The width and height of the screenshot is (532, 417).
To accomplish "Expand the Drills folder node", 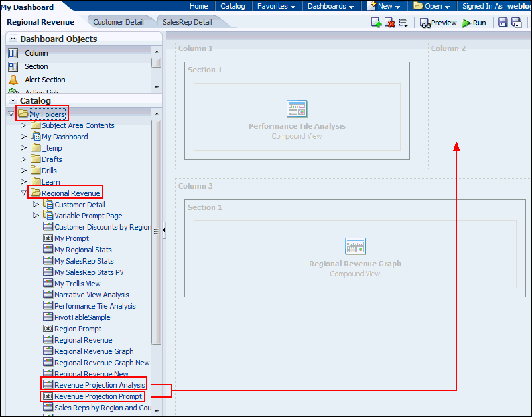I will click(23, 170).
